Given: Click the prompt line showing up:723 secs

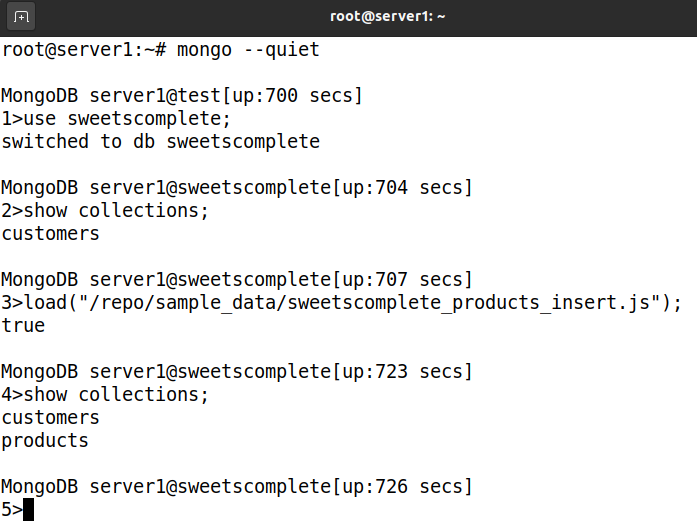Looking at the screenshot, I should (237, 372).
